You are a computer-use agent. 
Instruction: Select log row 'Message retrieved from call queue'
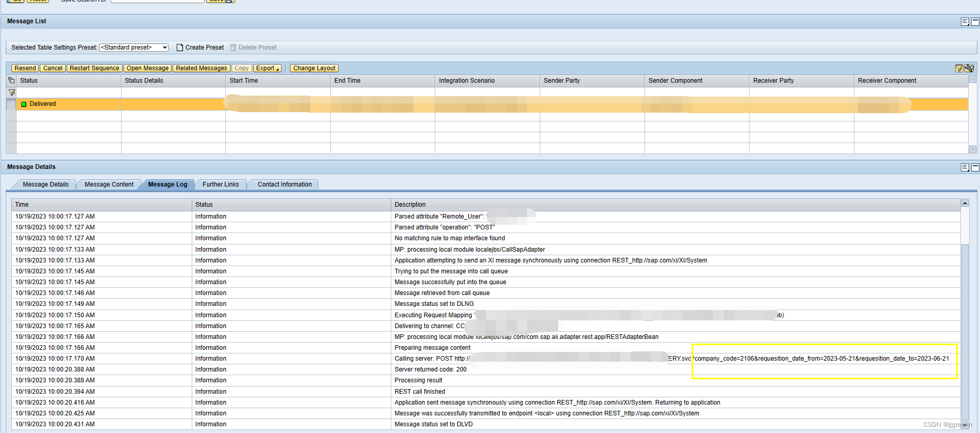(486, 293)
